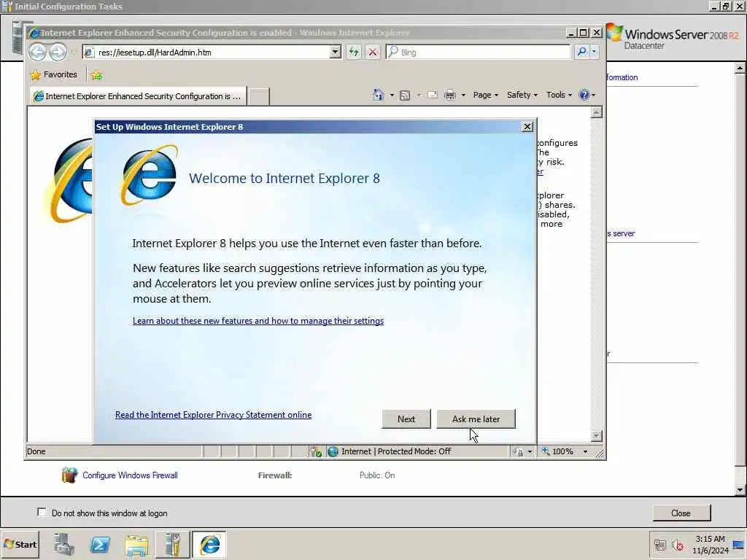Expand the Home button dropdown arrow

pos(392,96)
